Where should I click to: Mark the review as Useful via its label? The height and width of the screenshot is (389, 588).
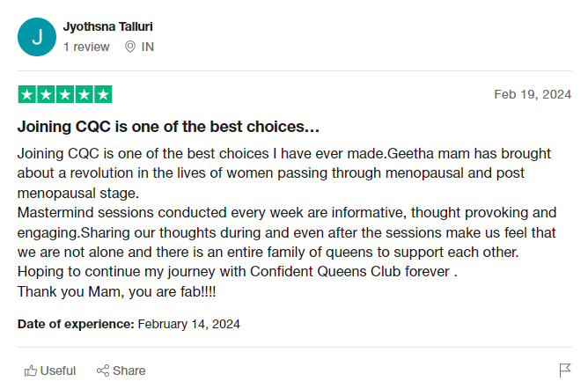tap(58, 371)
